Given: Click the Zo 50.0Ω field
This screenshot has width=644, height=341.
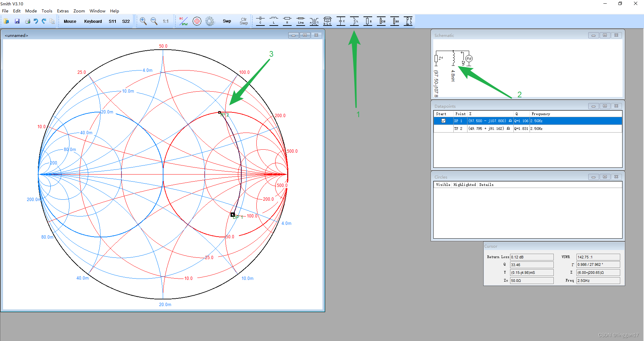Looking at the screenshot, I should coord(532,281).
